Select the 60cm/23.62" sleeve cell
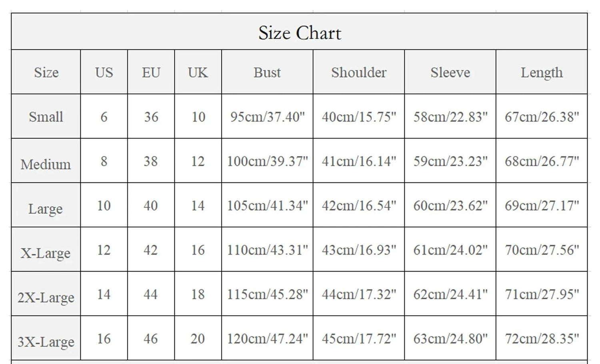This screenshot has width=600, height=364. point(450,205)
